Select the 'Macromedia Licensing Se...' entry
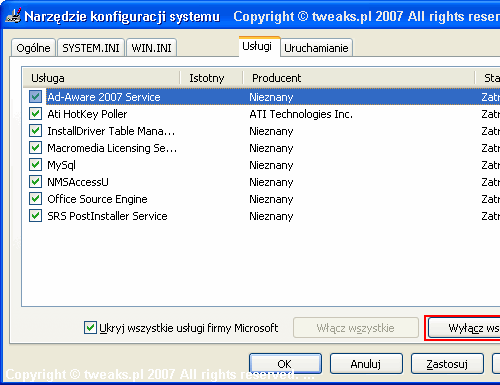This screenshot has width=500, height=385. tap(112, 148)
